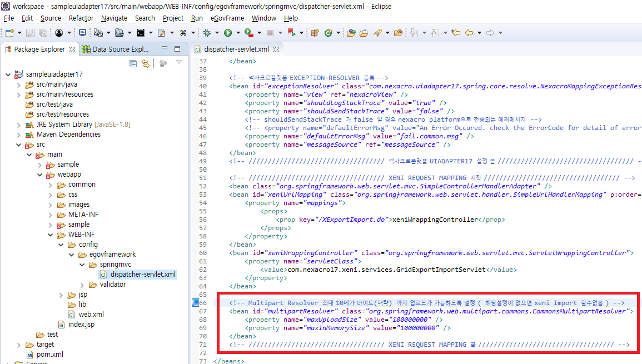
Task: Open Package Explorer view menu dropdown
Action: [x=179, y=63]
